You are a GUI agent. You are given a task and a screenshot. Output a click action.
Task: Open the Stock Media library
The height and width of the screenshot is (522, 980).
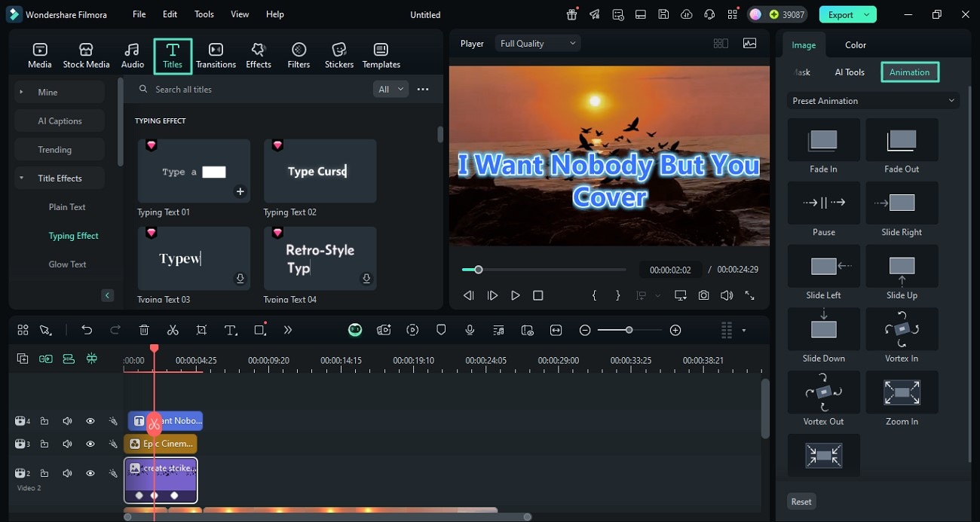click(86, 56)
